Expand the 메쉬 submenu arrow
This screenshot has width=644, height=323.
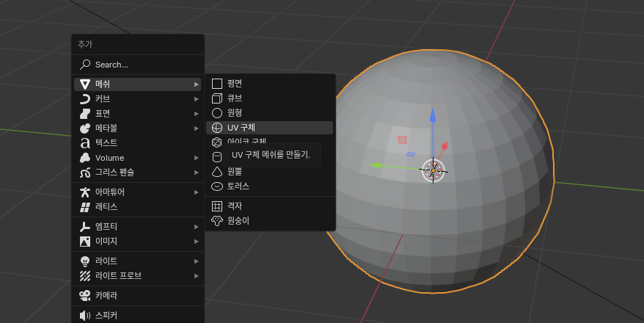click(197, 84)
